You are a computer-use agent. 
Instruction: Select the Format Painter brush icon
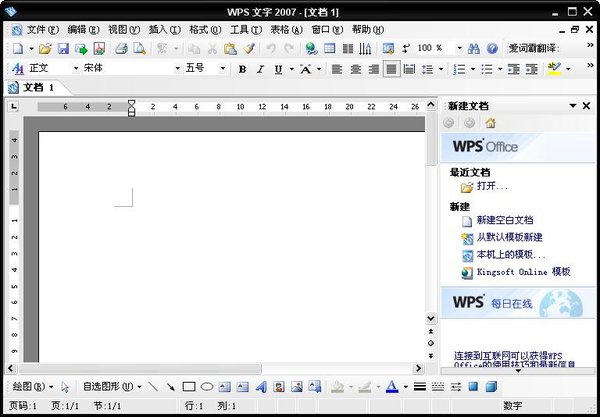click(249, 49)
